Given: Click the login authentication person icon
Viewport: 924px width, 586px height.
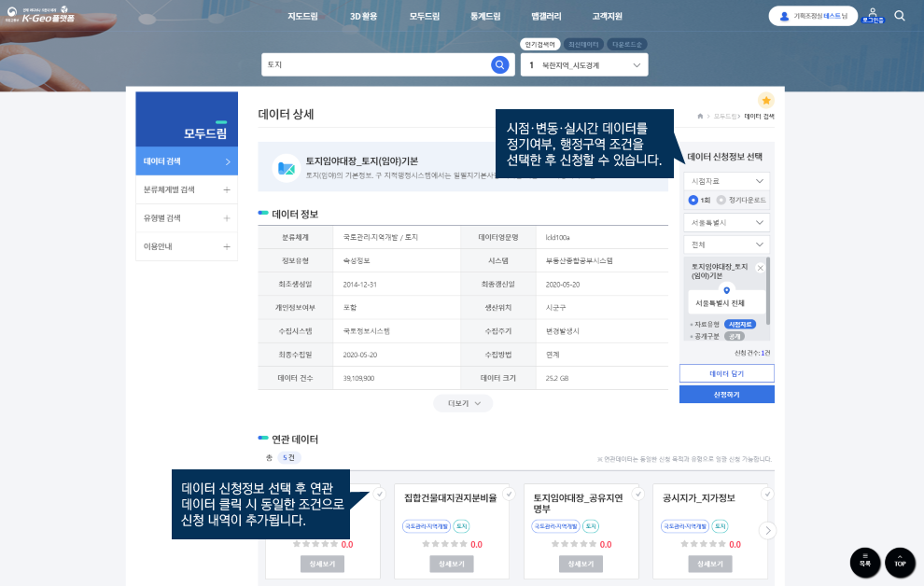Looking at the screenshot, I should coord(873,15).
